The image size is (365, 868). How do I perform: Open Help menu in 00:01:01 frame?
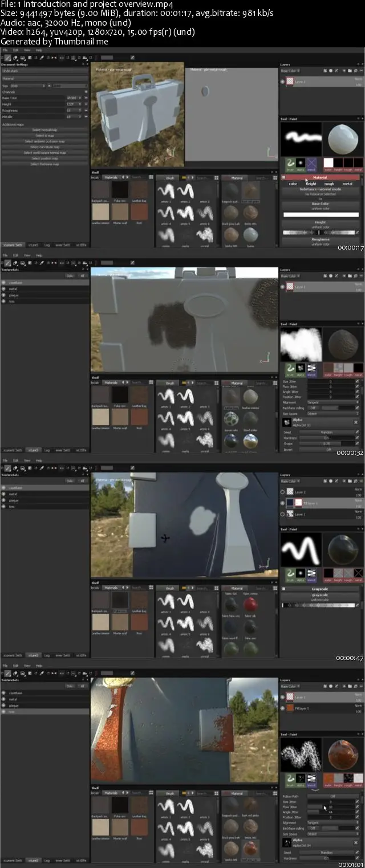click(x=39, y=666)
